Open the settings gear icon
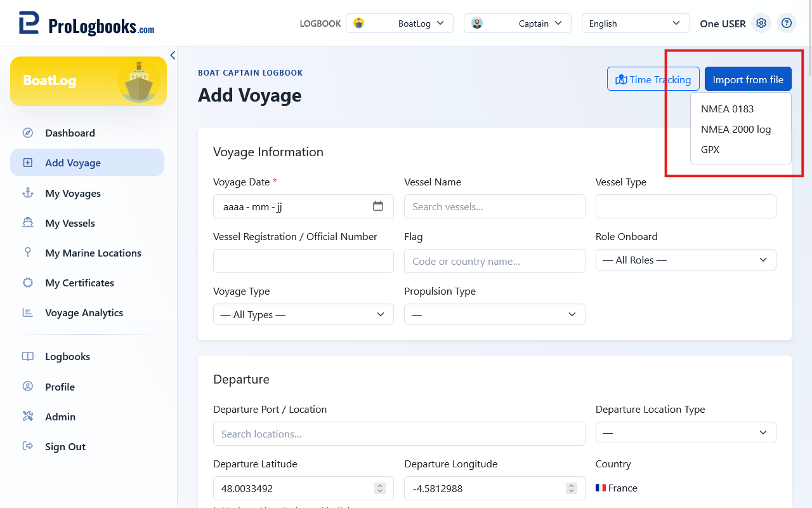This screenshot has width=812, height=508. click(x=761, y=23)
